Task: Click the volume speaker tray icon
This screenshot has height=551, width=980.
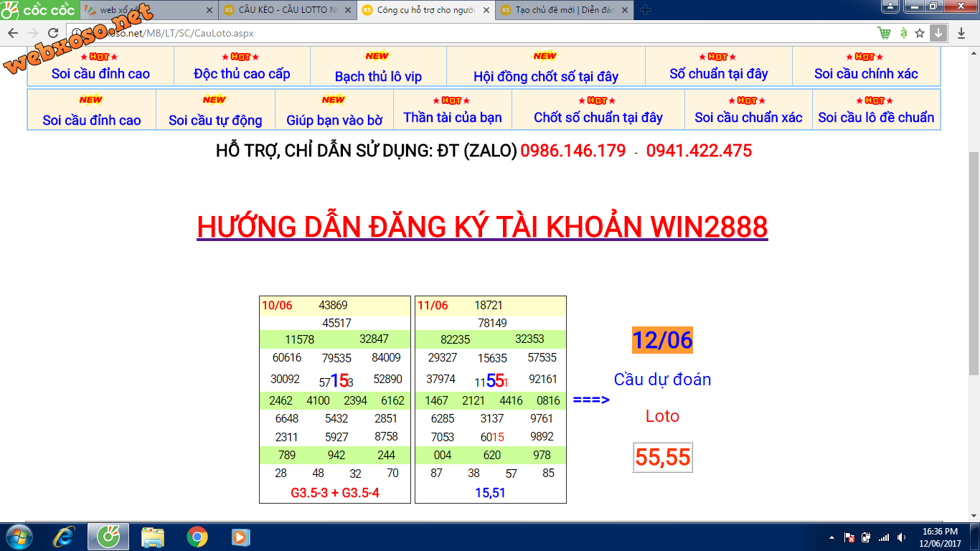Action: [x=900, y=537]
